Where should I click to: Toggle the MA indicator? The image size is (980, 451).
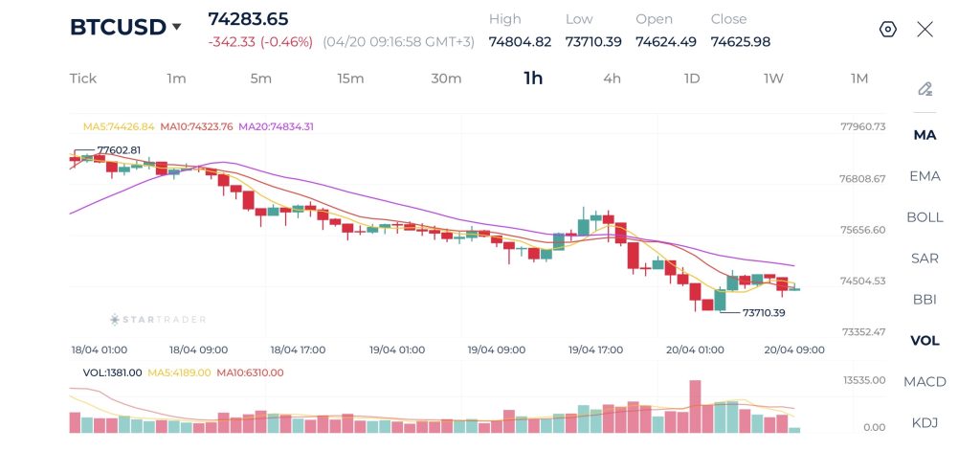click(924, 135)
